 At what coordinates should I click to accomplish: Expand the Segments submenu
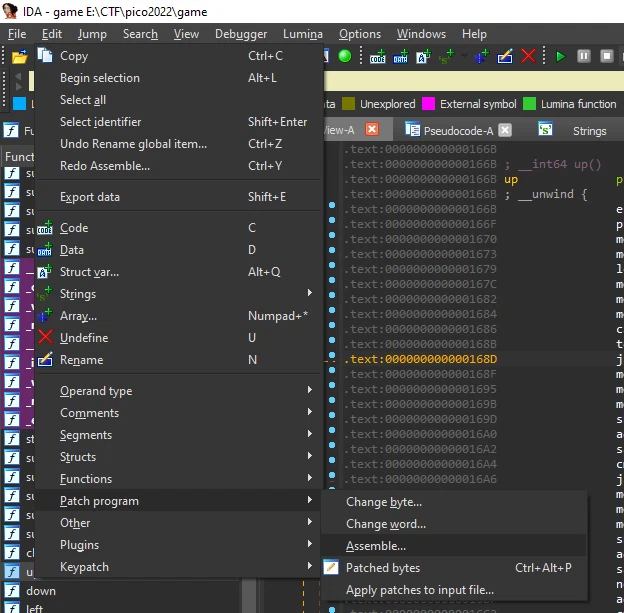pos(310,434)
